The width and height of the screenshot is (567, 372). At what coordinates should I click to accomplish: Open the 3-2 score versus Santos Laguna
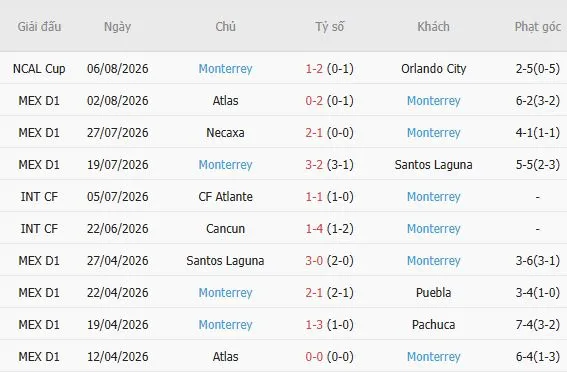pos(314,164)
